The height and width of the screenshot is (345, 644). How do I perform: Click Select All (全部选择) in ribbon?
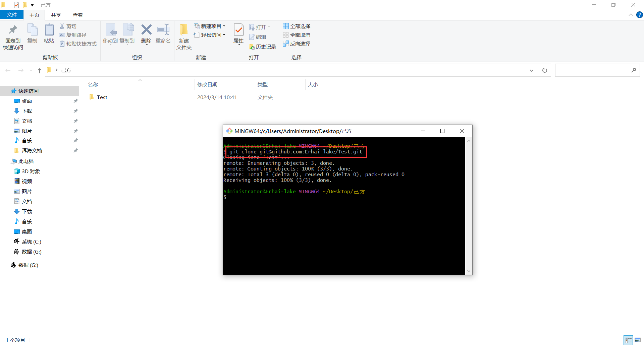pos(297,26)
